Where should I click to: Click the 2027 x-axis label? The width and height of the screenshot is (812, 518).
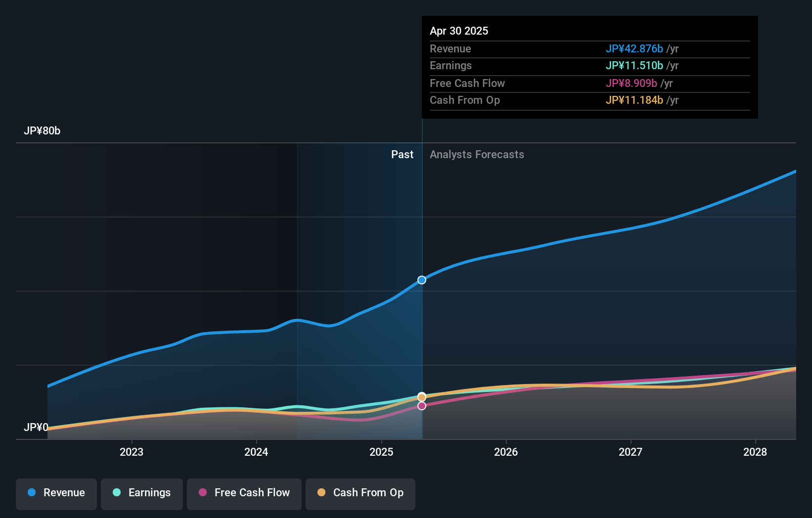631,452
